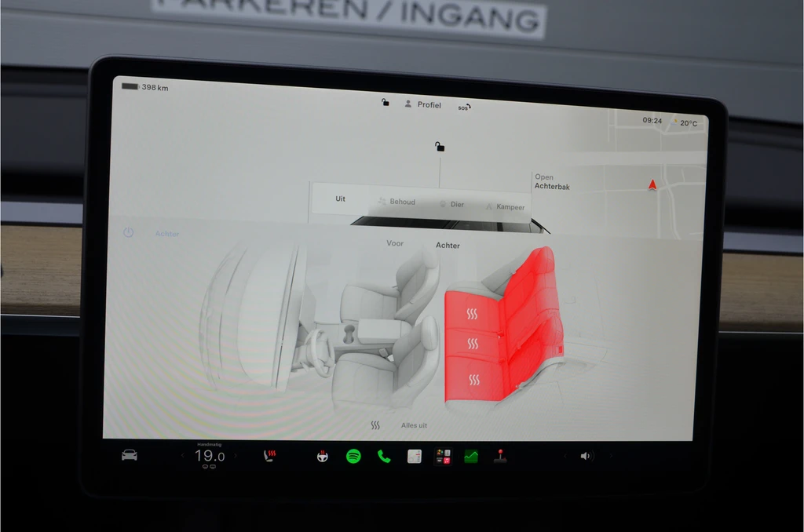Open the Toybox app grid icon
Viewport: 804px width, 532px height.
(443, 456)
